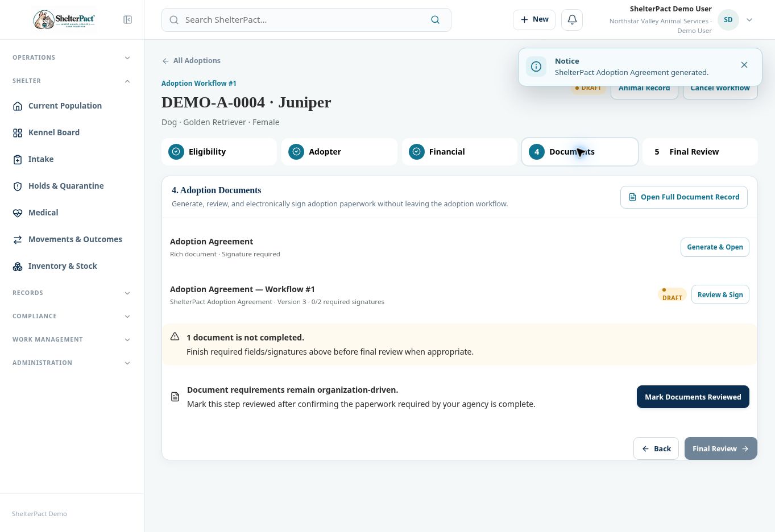The height and width of the screenshot is (532, 775).
Task: Expand the Records section
Action: point(72,293)
